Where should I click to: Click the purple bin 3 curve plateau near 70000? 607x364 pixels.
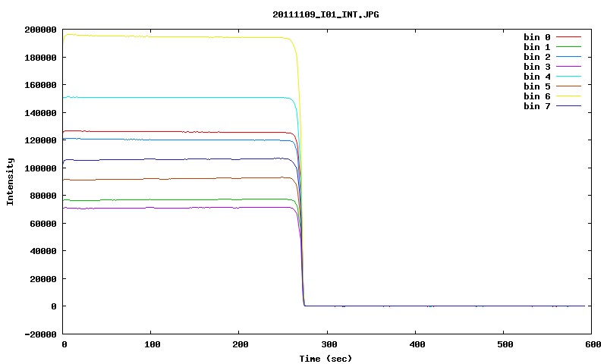175,208
